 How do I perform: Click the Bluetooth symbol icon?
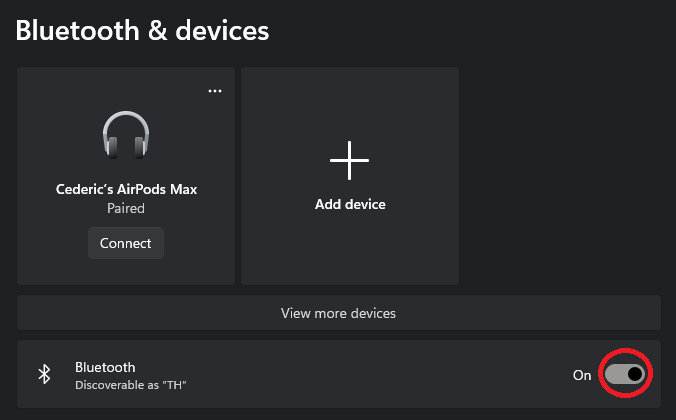point(44,374)
